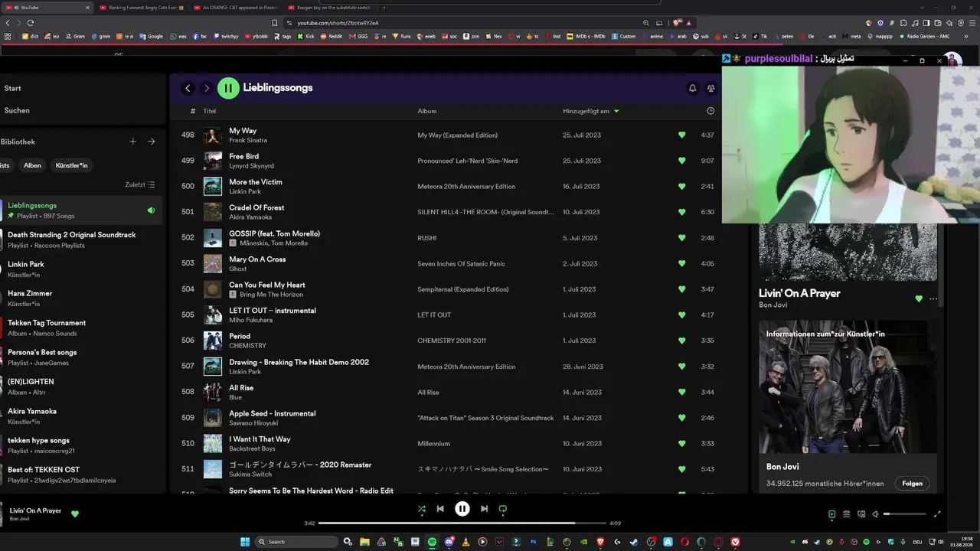Image resolution: width=980 pixels, height=551 pixels.
Task: Pause the Lieblingssongs playlist with the green header button
Action: 228,88
